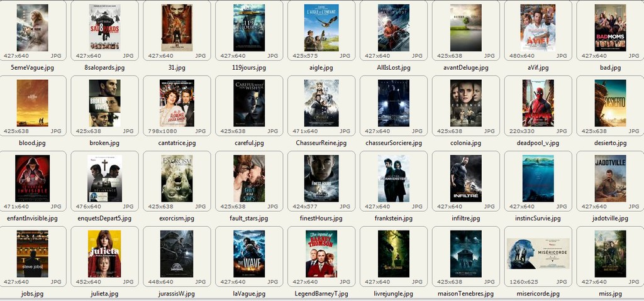Click the 424x577 size label under finestHours
The width and height of the screenshot is (644, 301).
pyautogui.click(x=305, y=207)
